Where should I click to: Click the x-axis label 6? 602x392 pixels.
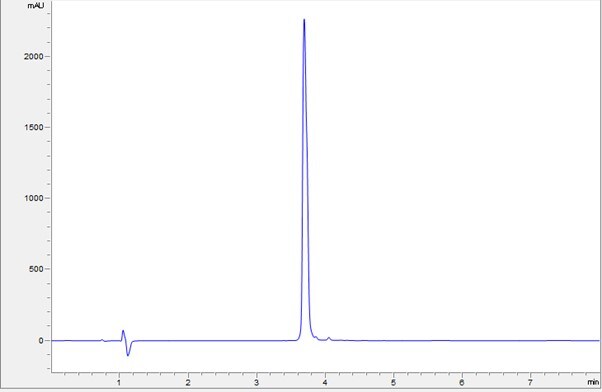pyautogui.click(x=462, y=382)
